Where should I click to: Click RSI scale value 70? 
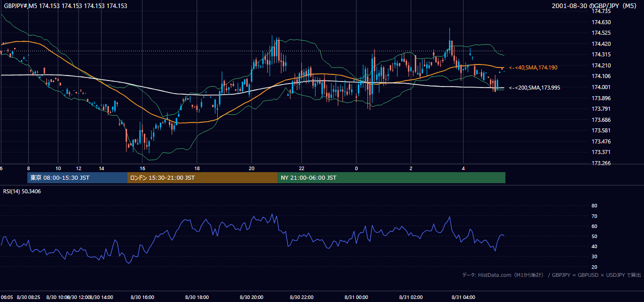point(594,216)
